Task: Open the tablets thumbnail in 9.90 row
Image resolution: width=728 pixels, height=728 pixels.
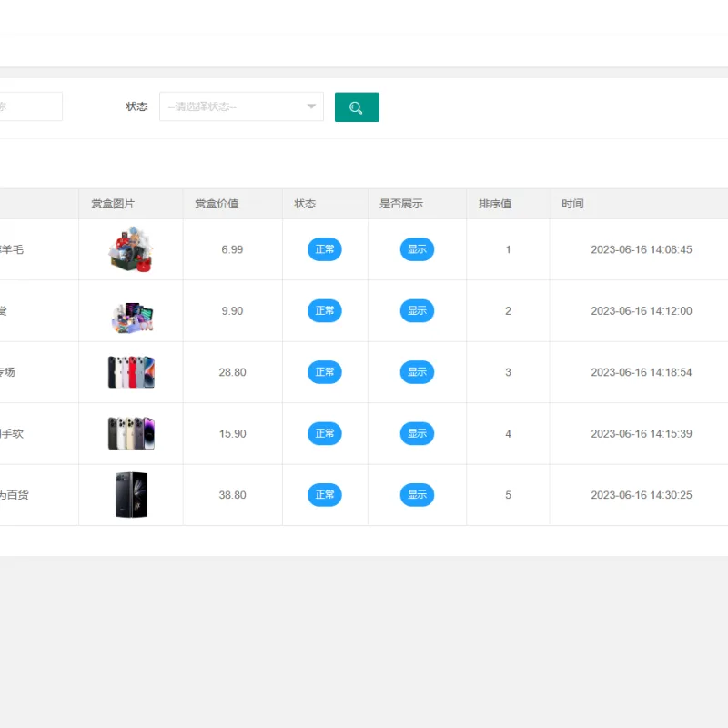Action: pyautogui.click(x=132, y=317)
